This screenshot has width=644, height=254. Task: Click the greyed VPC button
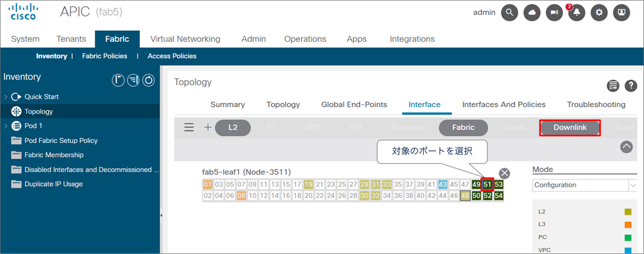(313, 128)
